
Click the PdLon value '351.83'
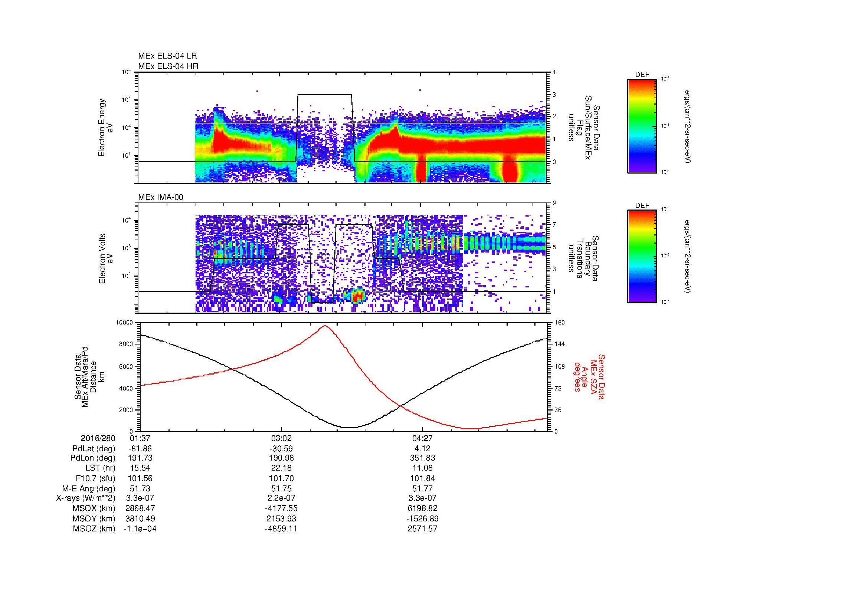pos(423,458)
